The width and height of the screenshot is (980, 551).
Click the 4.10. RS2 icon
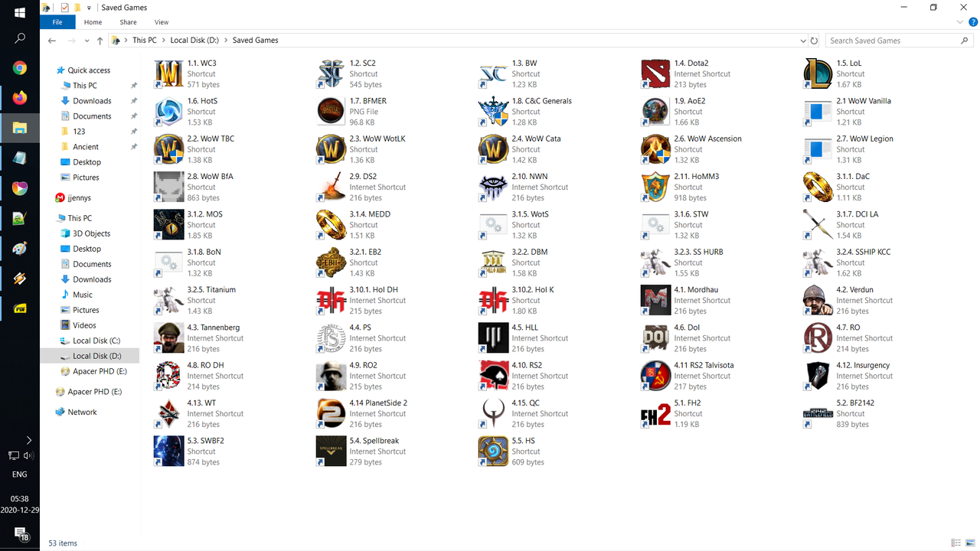click(493, 376)
